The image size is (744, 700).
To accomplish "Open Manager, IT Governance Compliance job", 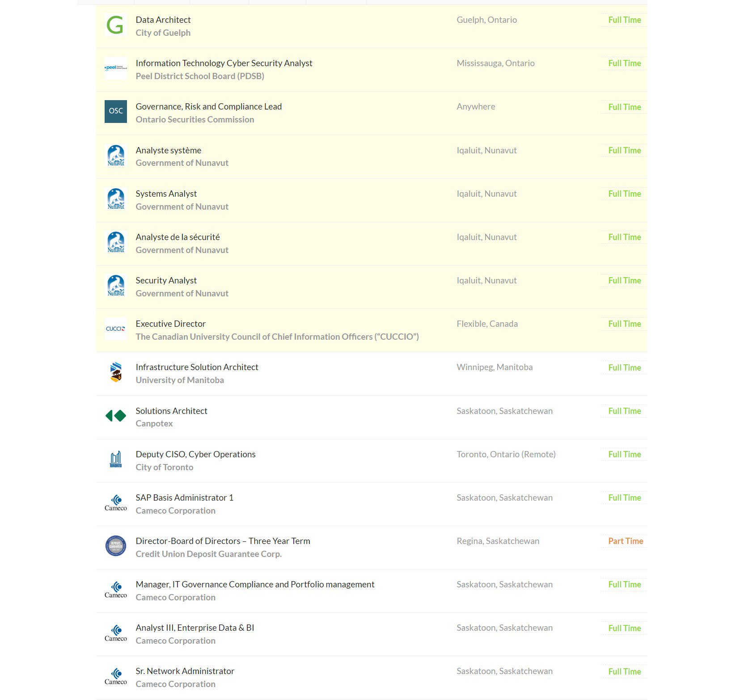I will [x=255, y=584].
